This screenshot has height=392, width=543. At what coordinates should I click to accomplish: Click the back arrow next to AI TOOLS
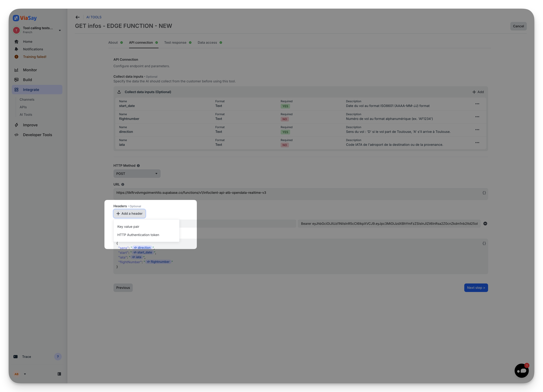pos(77,17)
